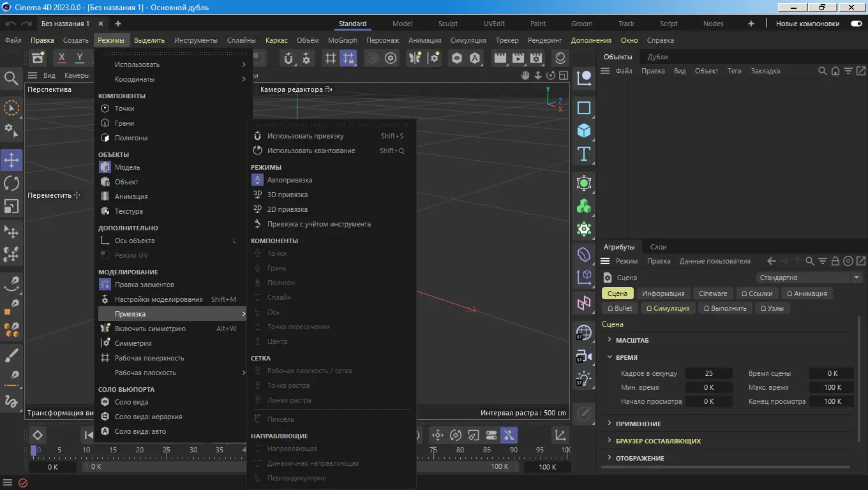Switch to the Model workspace tab

click(402, 24)
